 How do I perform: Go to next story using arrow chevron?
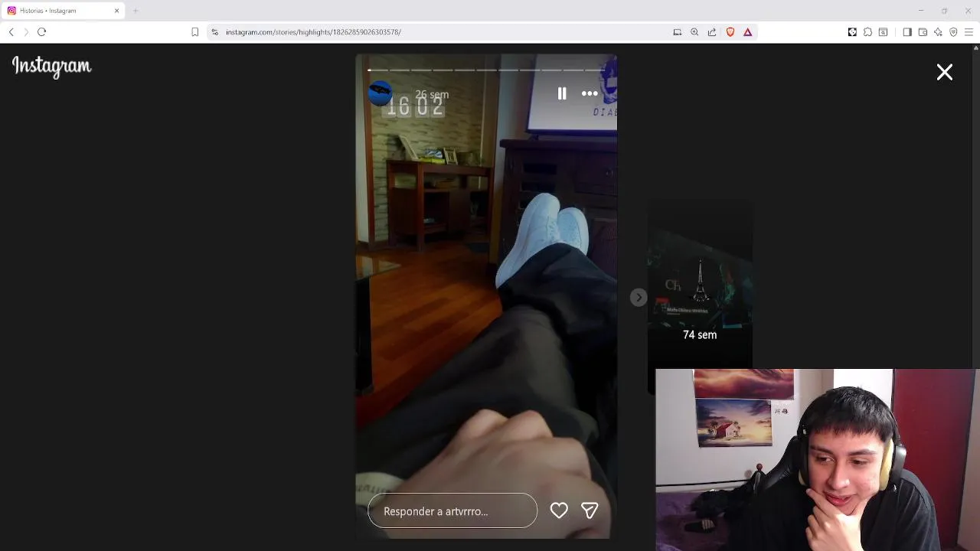[639, 298]
